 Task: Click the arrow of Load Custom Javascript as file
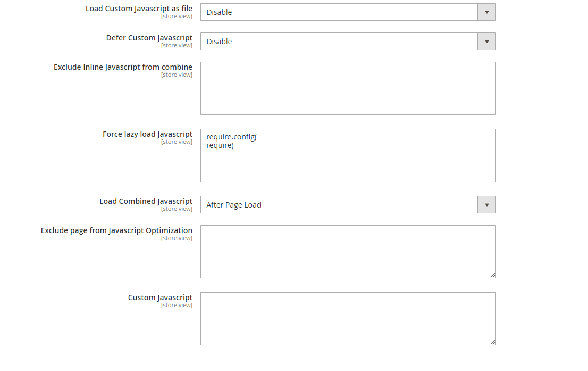[486, 12]
